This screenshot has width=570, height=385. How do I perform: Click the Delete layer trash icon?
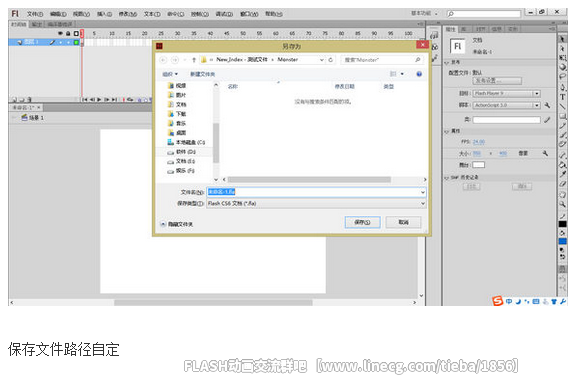tap(29, 99)
